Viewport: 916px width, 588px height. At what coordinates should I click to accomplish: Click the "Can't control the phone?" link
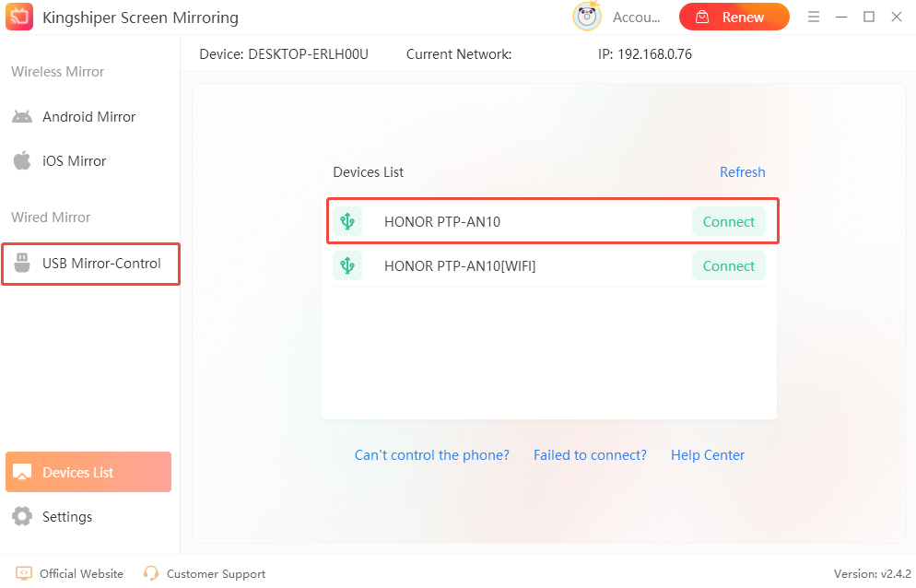tap(431, 454)
